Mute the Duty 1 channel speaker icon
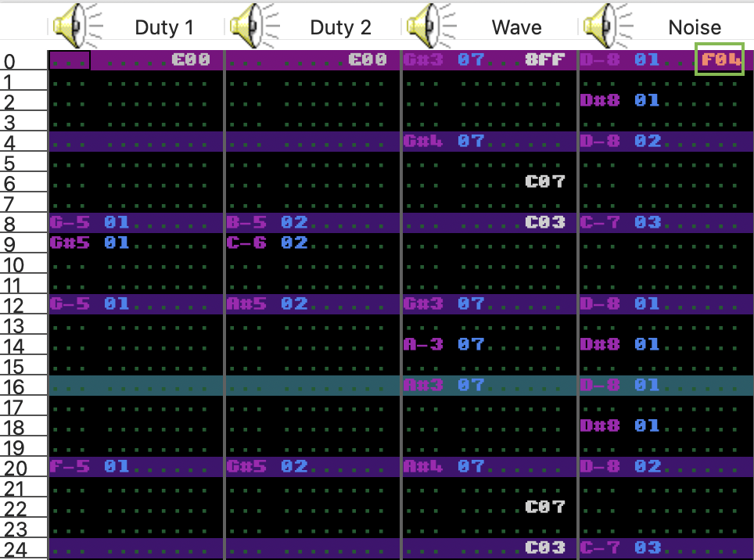 click(x=77, y=26)
